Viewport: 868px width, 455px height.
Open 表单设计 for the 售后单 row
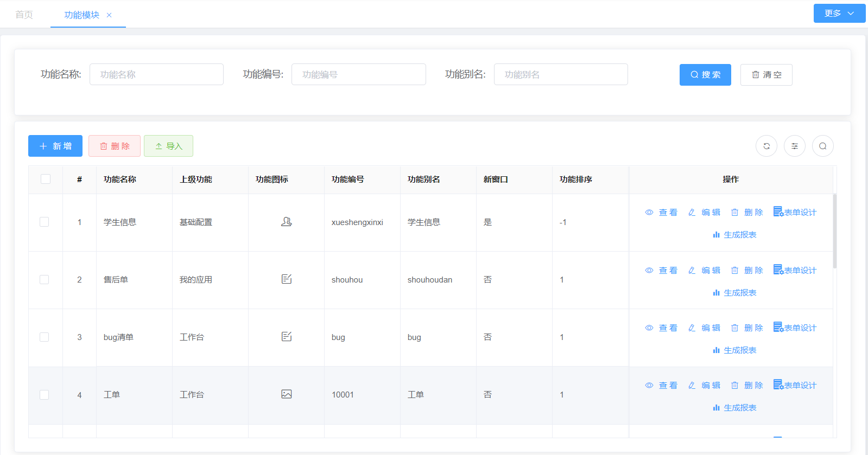(795, 270)
